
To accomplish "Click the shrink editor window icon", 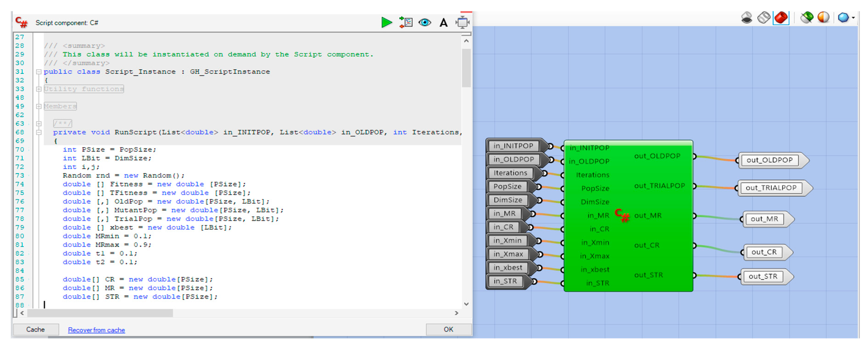I will pos(463,23).
